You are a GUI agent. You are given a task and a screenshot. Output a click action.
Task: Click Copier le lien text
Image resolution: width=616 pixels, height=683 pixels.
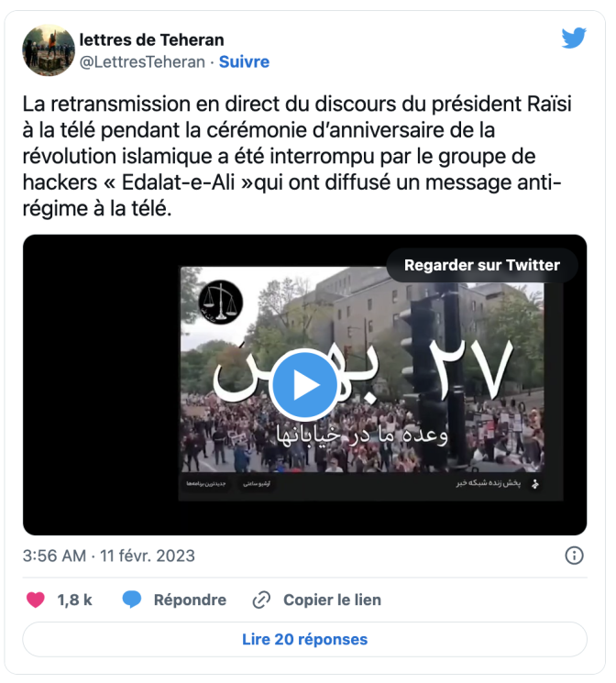pyautogui.click(x=332, y=600)
